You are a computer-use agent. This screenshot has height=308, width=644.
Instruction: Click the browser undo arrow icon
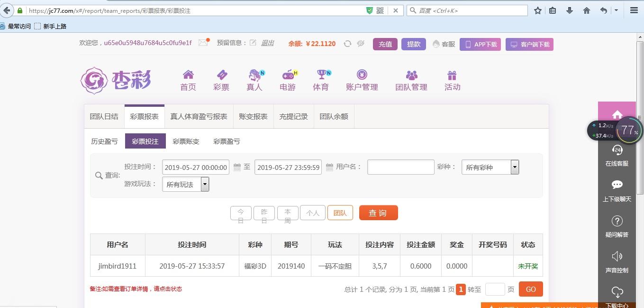(603, 10)
